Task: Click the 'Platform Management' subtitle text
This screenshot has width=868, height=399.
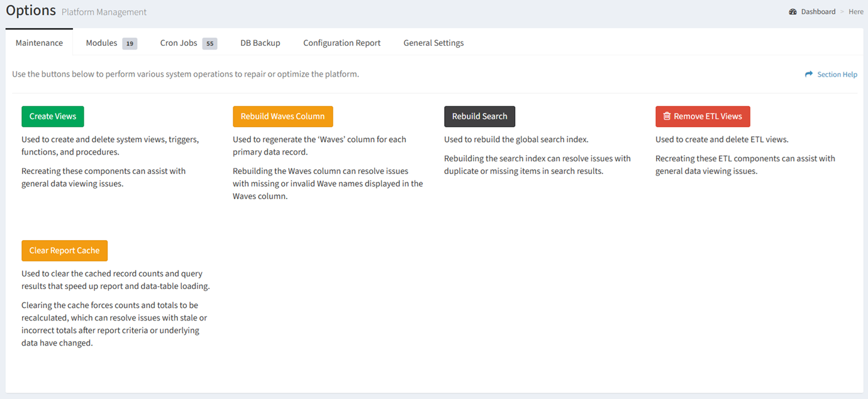Action: [104, 12]
